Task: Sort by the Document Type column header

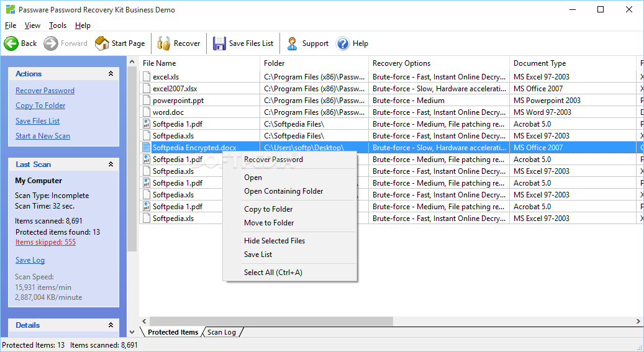Action: [573, 63]
